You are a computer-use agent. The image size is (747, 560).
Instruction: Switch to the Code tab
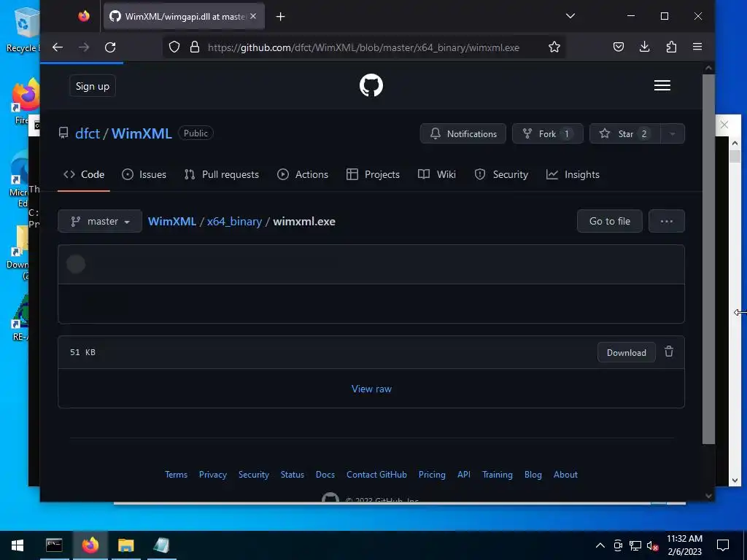point(84,175)
